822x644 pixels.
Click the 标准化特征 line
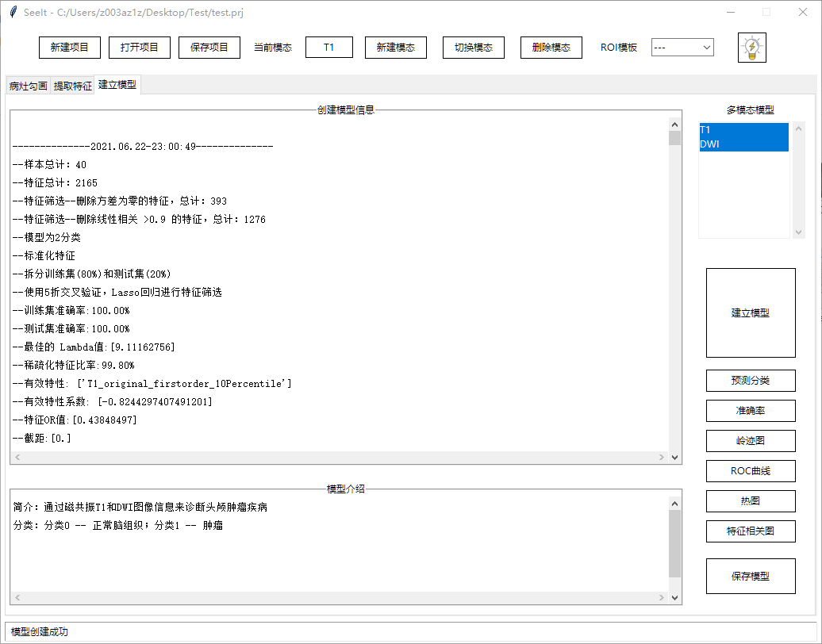click(44, 255)
